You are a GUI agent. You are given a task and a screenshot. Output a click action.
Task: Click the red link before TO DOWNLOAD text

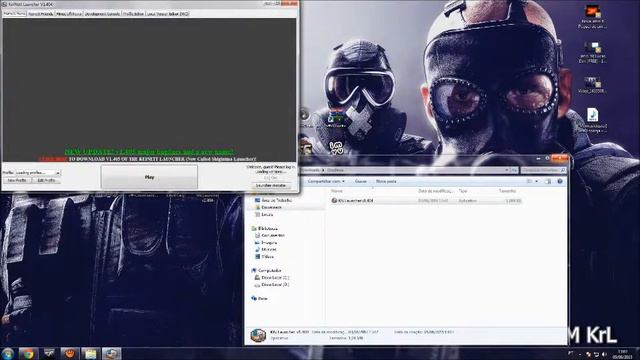click(53, 159)
